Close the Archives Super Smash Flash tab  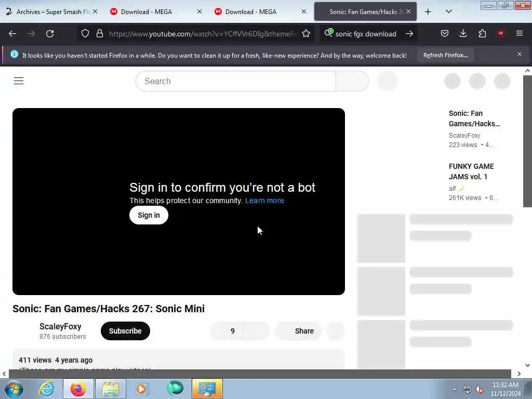[96, 11]
